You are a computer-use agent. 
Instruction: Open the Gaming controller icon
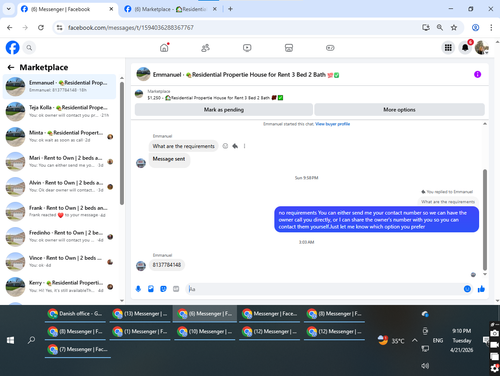click(330, 48)
